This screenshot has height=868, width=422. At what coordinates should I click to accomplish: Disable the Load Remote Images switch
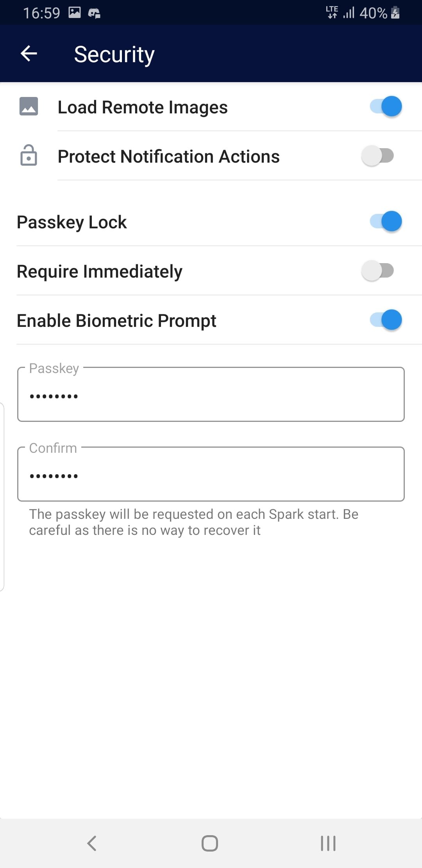[x=386, y=106]
